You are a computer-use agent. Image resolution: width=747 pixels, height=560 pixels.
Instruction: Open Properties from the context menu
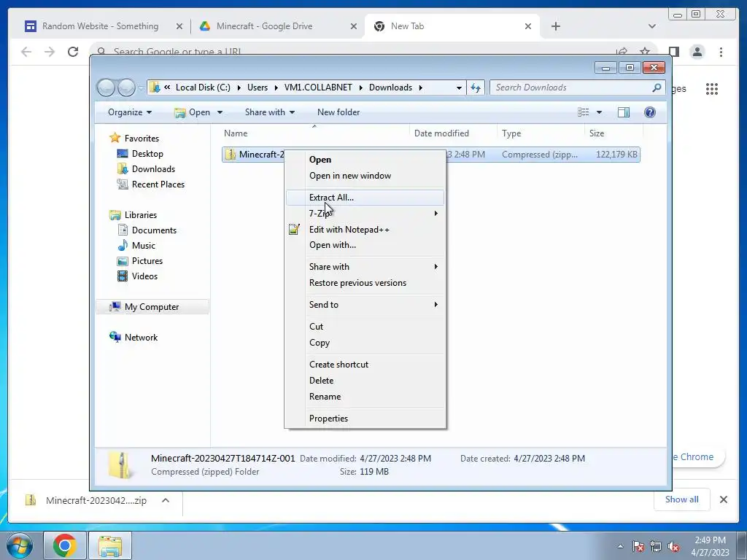[365, 419]
